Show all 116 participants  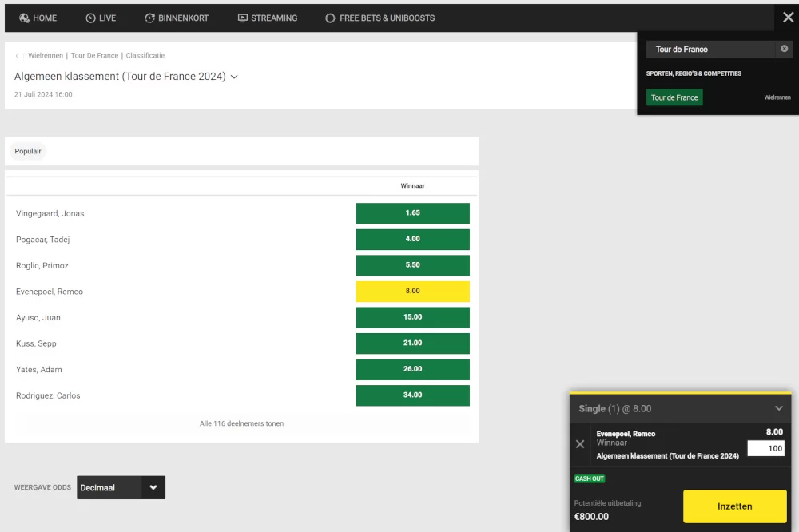pos(241,423)
